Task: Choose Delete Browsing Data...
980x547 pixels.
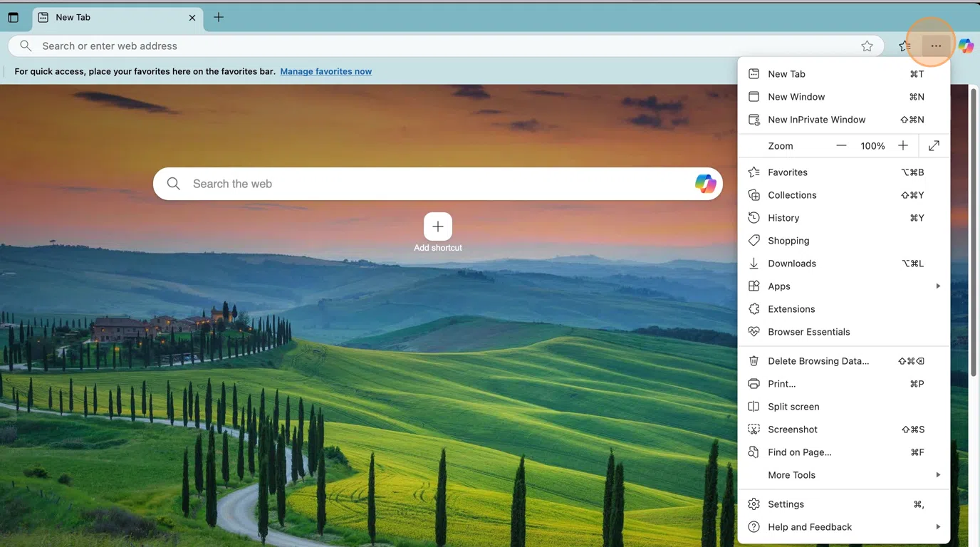Action: click(844, 361)
